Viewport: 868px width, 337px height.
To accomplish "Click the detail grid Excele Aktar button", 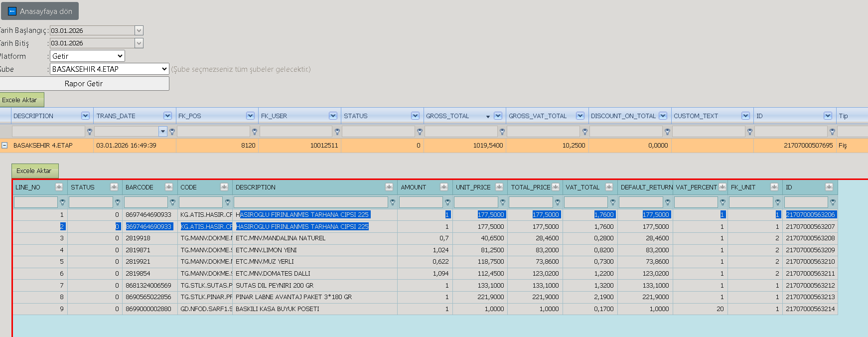I will [x=34, y=170].
